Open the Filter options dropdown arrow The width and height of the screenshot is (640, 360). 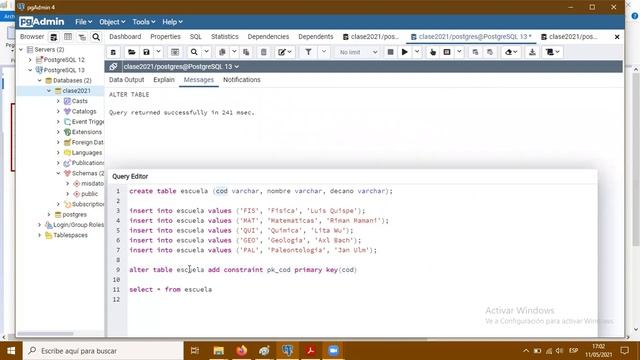[x=324, y=52]
